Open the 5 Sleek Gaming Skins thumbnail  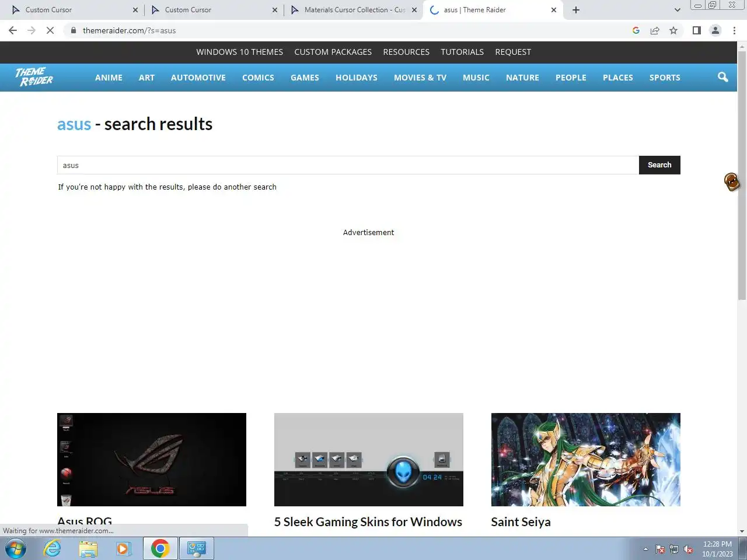click(369, 460)
